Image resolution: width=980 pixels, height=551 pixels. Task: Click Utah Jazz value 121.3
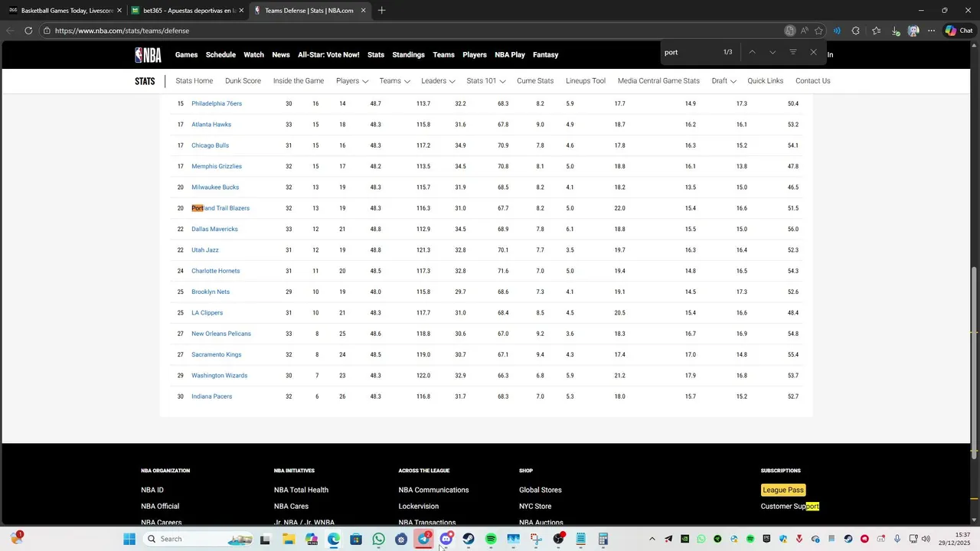[x=423, y=250]
